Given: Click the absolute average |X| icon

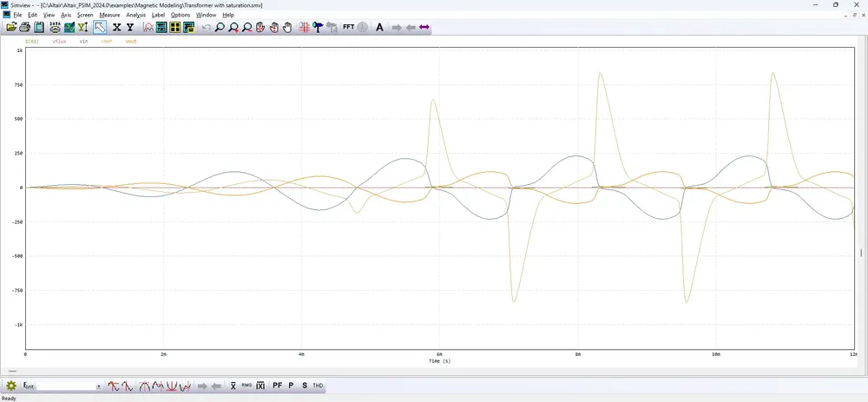Looking at the screenshot, I should pyautogui.click(x=260, y=386).
